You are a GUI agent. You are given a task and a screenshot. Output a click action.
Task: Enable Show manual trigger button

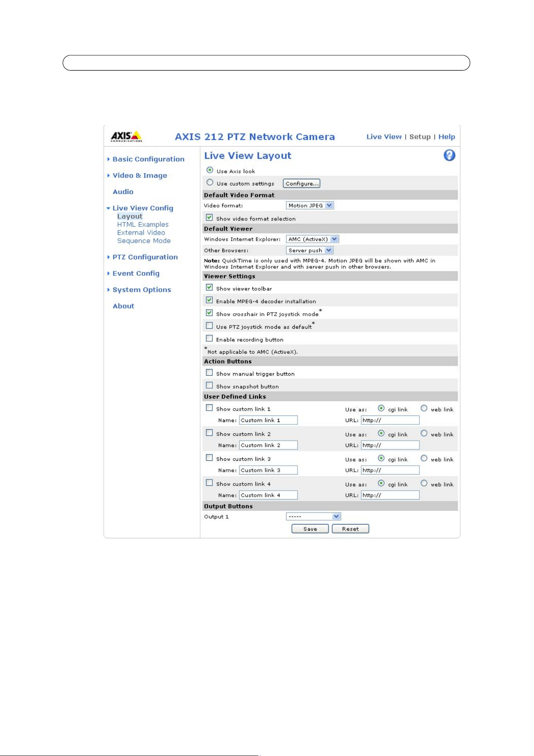click(x=209, y=373)
